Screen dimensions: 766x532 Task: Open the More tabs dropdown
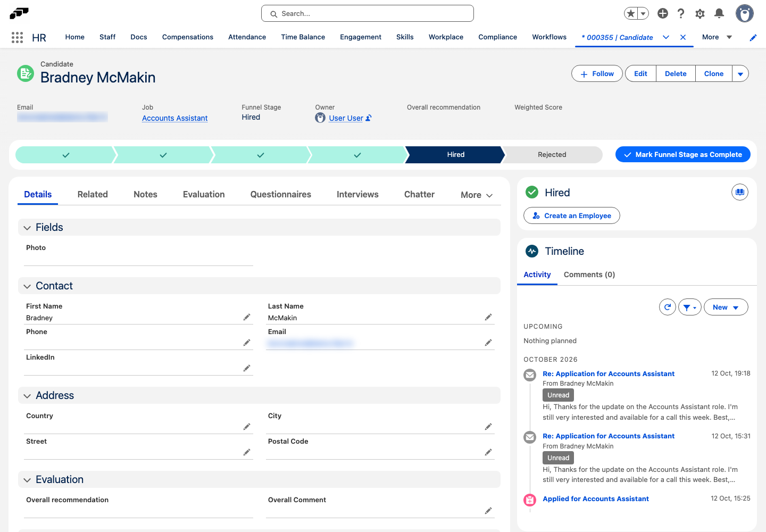click(477, 195)
